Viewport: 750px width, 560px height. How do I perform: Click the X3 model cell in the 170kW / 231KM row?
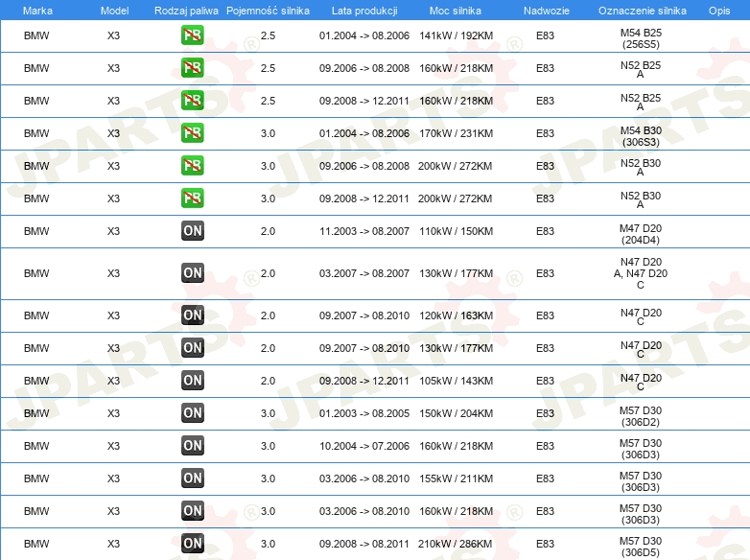click(113, 133)
